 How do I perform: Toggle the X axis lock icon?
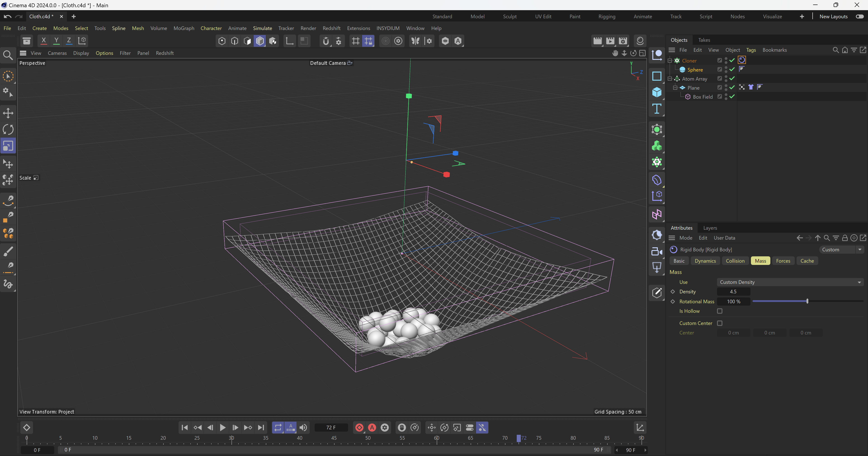tap(43, 41)
